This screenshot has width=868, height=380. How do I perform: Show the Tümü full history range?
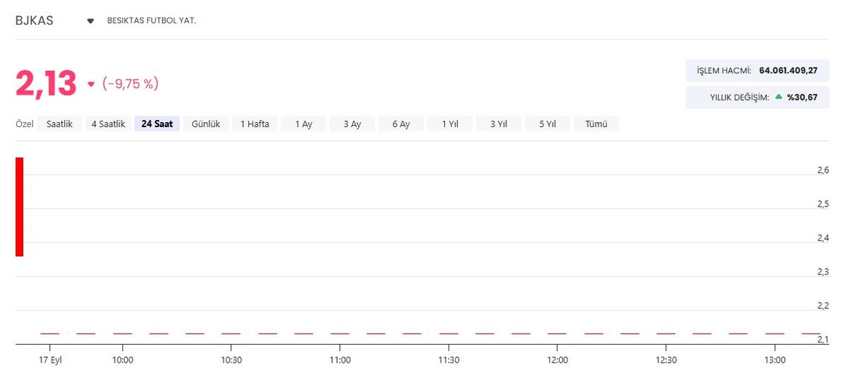tap(596, 124)
